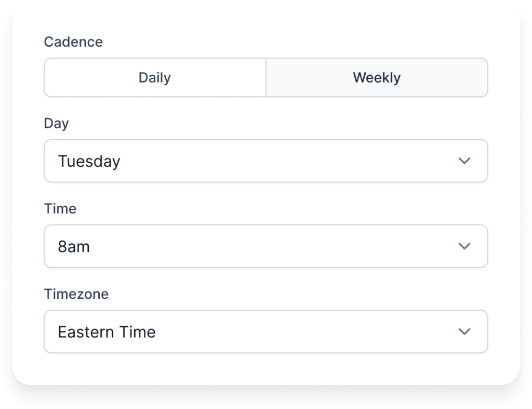This screenshot has height=409, width=532.
Task: Click the Eastern Time field text
Action: pyautogui.click(x=107, y=332)
